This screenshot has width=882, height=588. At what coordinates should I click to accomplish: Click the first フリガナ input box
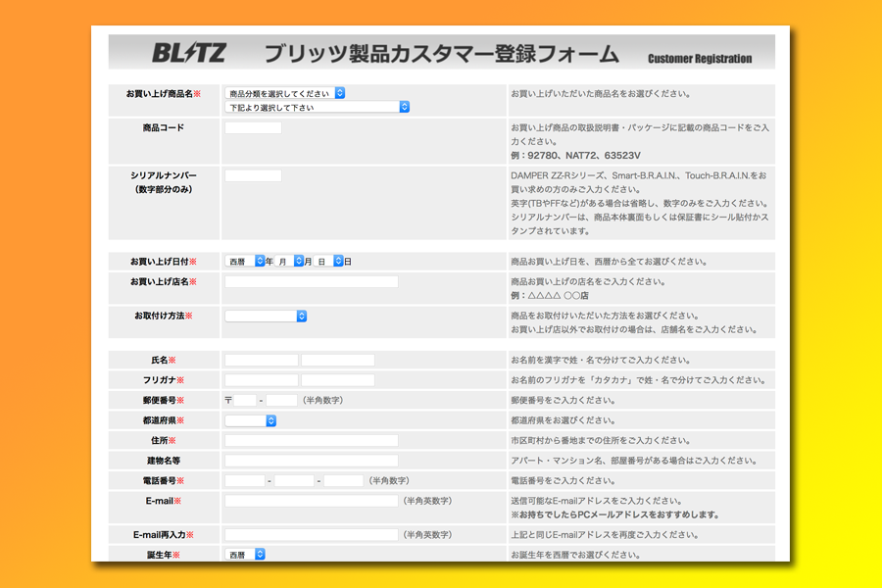tap(262, 380)
